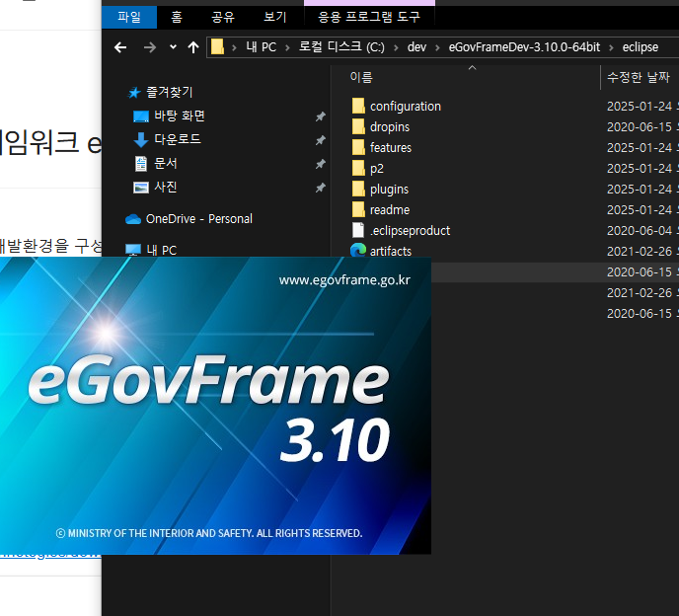Image resolution: width=679 pixels, height=616 pixels.
Task: Click the 2021-02-26 date of artifacts
Action: [x=640, y=252]
